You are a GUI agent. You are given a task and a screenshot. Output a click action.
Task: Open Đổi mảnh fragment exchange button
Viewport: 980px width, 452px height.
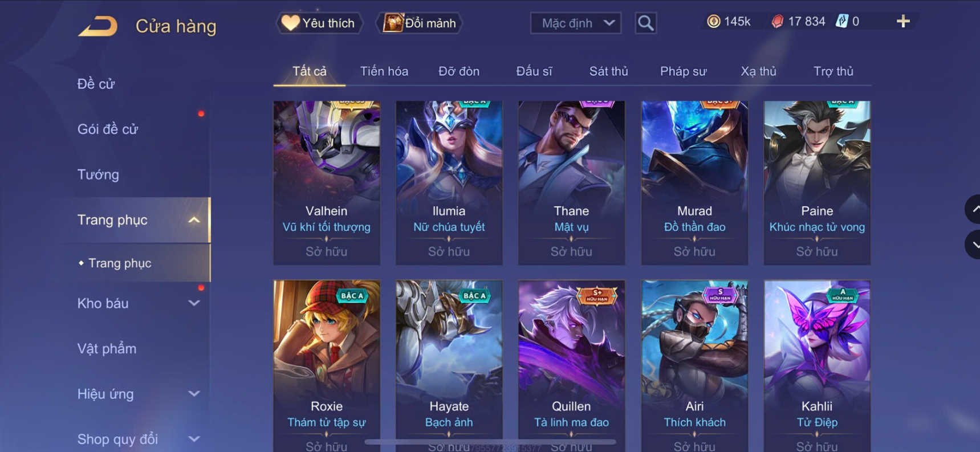419,23
